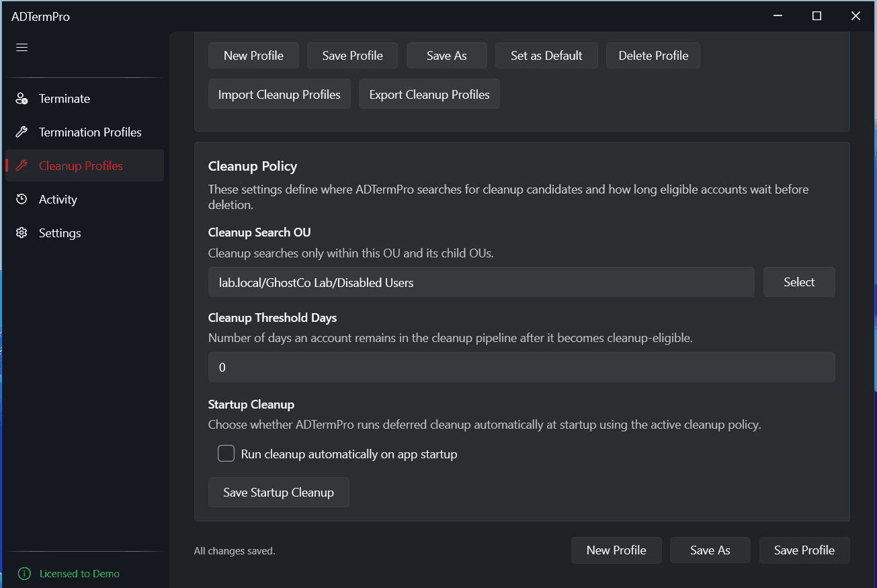Open the hamburger navigation menu

coord(21,47)
